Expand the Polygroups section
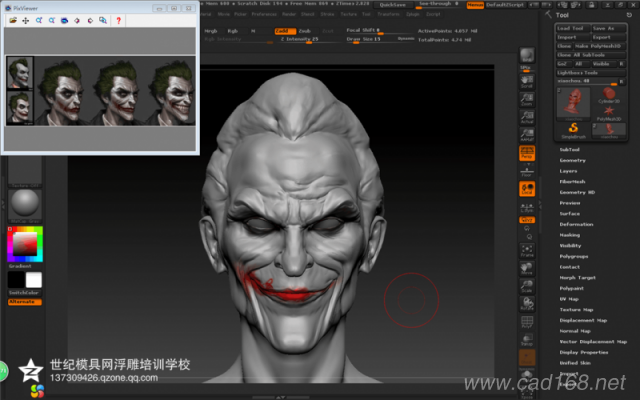This screenshot has height=400, width=640. tap(573, 256)
